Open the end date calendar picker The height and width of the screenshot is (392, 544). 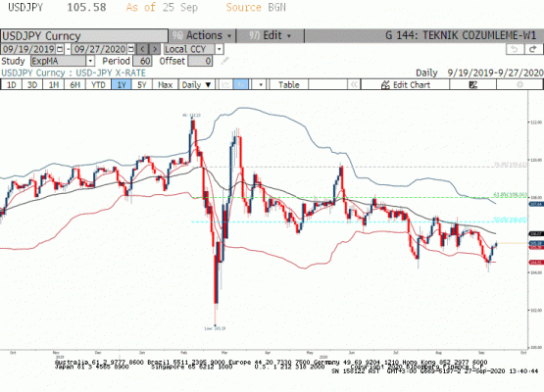coord(130,49)
